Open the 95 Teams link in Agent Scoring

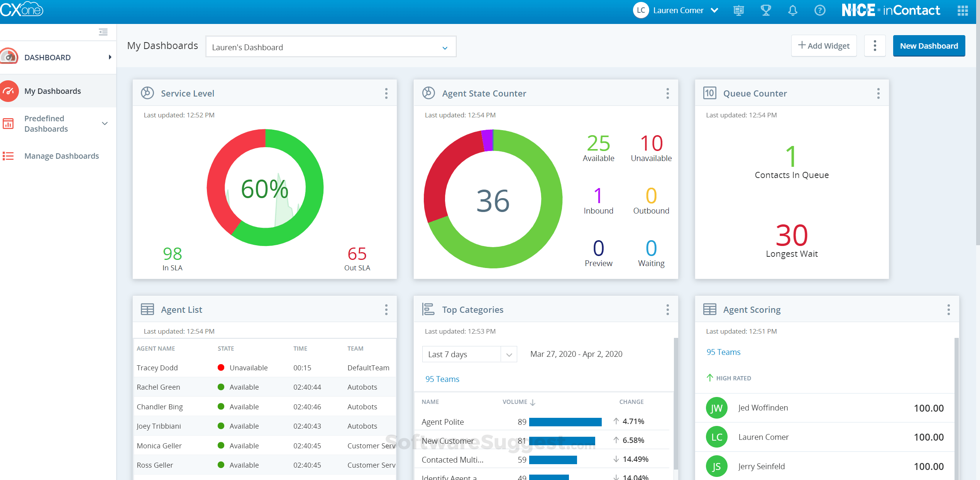(723, 352)
